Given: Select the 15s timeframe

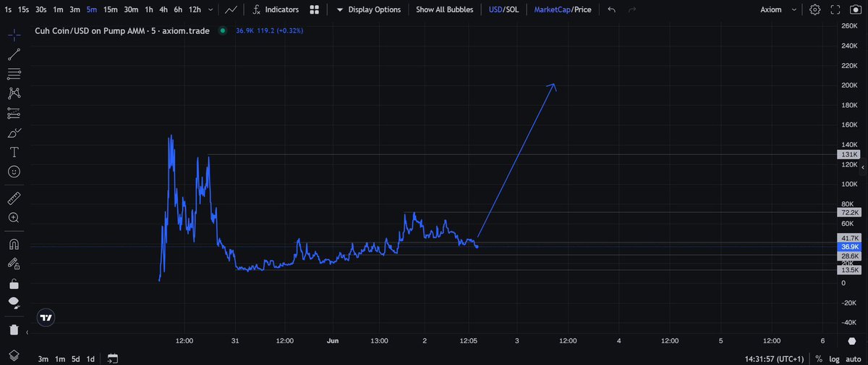Looking at the screenshot, I should tap(24, 9).
